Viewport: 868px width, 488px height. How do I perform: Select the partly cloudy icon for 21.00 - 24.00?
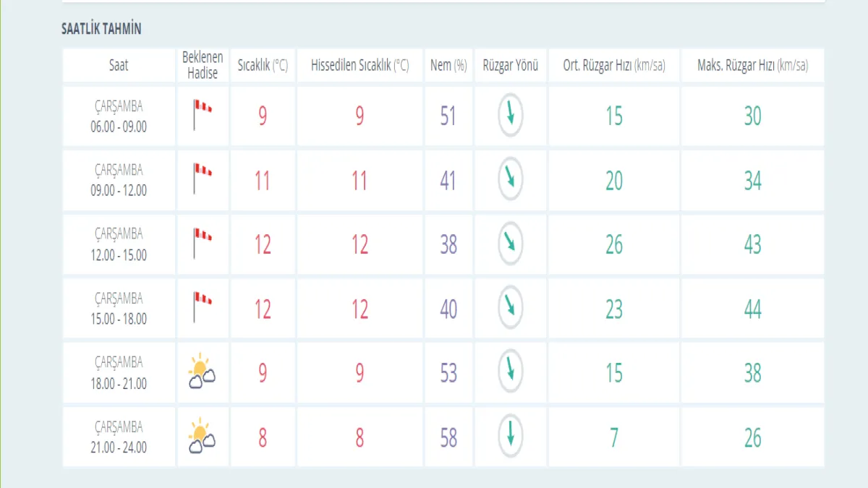[202, 436]
